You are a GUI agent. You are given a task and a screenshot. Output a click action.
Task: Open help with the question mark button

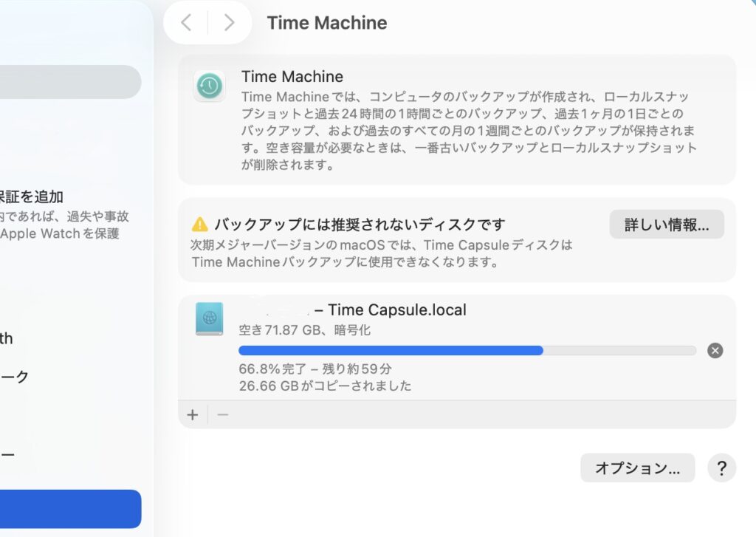click(x=721, y=468)
